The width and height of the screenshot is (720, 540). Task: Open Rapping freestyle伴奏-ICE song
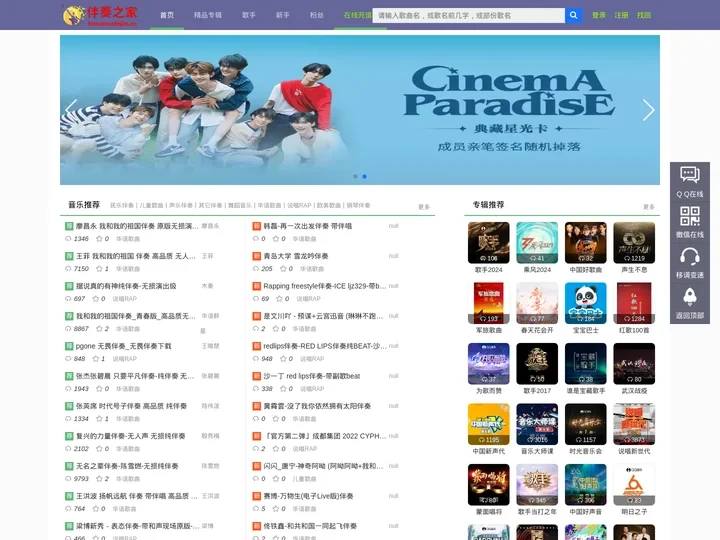coord(325,286)
